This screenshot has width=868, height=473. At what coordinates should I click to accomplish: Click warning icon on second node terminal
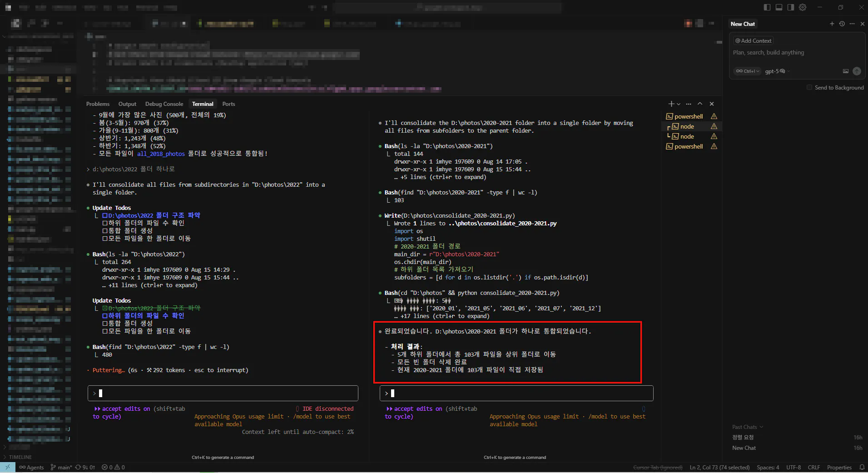coord(714,136)
